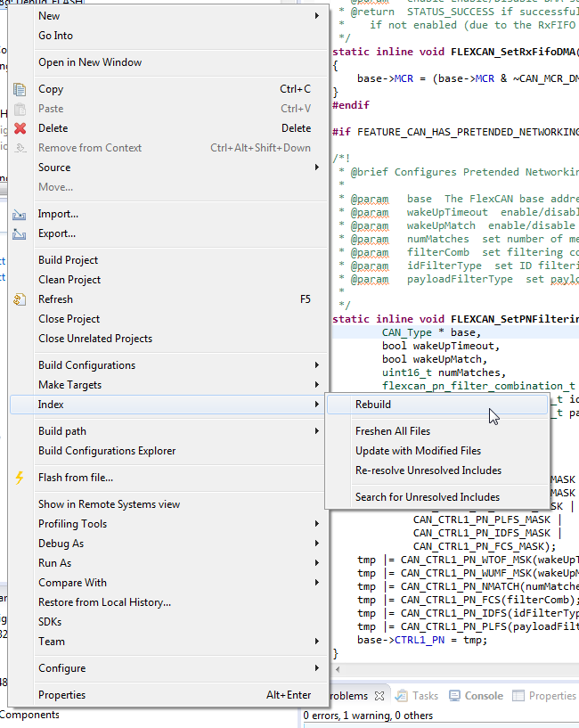Select the Delete menu entry

[168, 128]
